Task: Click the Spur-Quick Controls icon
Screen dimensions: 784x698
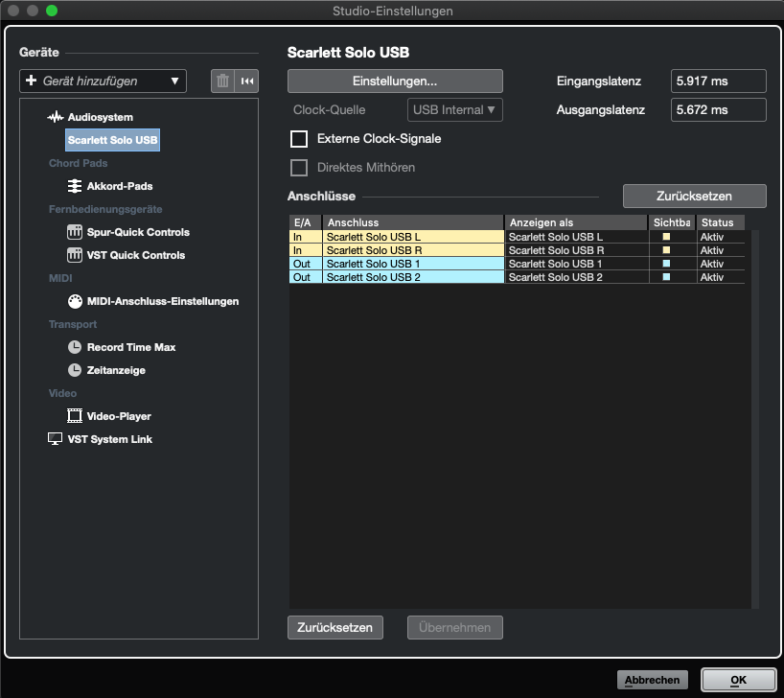Action: pyautogui.click(x=75, y=232)
